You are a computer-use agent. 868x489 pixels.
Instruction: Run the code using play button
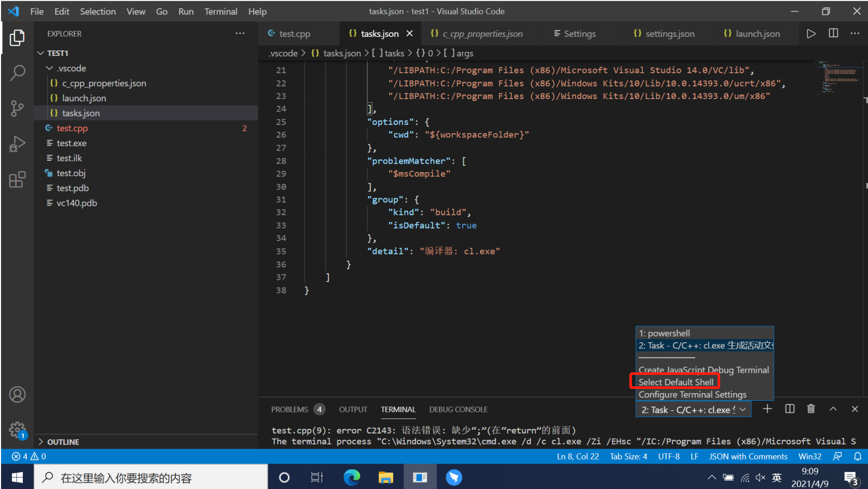click(x=811, y=33)
